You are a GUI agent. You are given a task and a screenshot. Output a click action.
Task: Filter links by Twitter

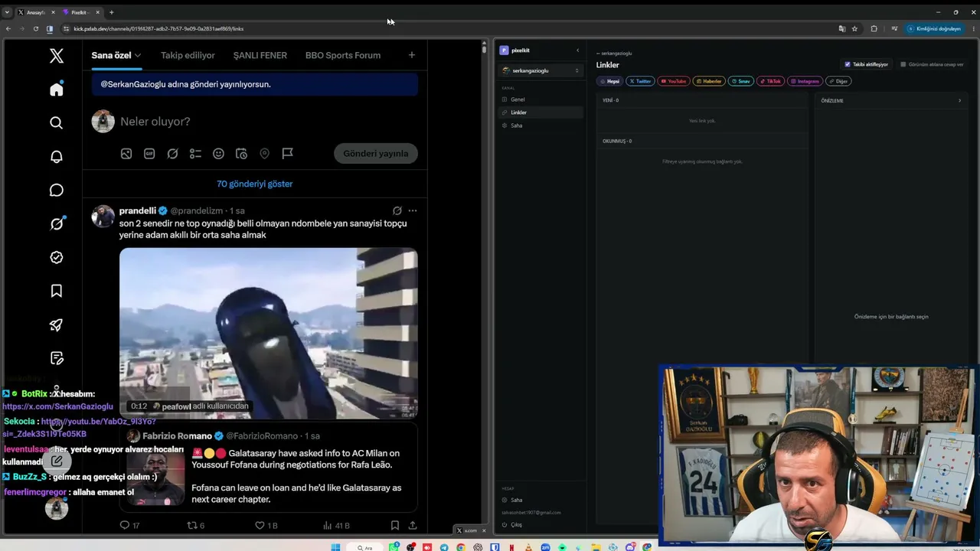click(x=640, y=81)
